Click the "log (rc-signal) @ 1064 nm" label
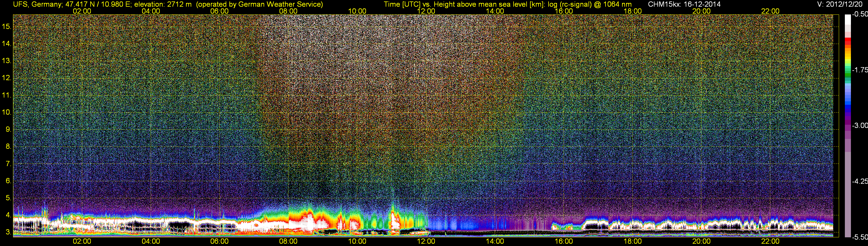This screenshot has width=868, height=246. pos(589,4)
